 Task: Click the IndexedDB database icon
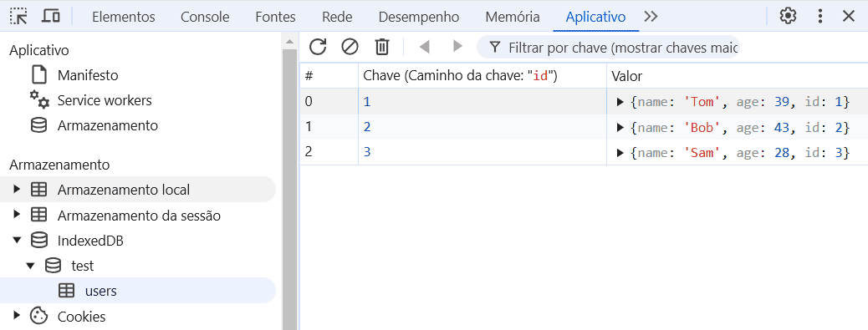(38, 240)
